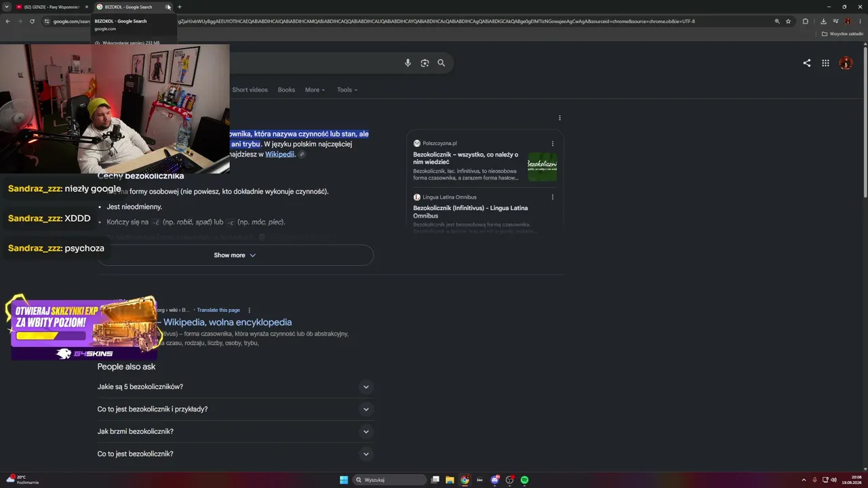Image resolution: width=868 pixels, height=488 pixels.
Task: Open 'Bezokolicznik (Infinitivus) - Lingua Latina Omnibus' card
Action: click(471, 211)
